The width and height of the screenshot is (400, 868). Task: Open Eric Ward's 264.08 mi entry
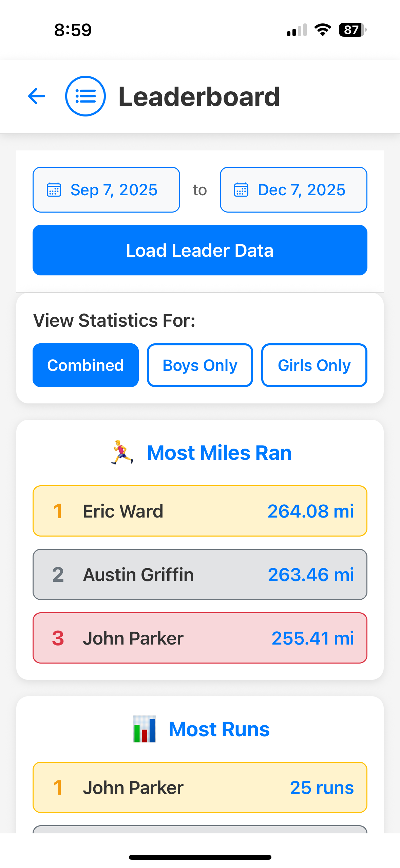pyautogui.click(x=200, y=511)
